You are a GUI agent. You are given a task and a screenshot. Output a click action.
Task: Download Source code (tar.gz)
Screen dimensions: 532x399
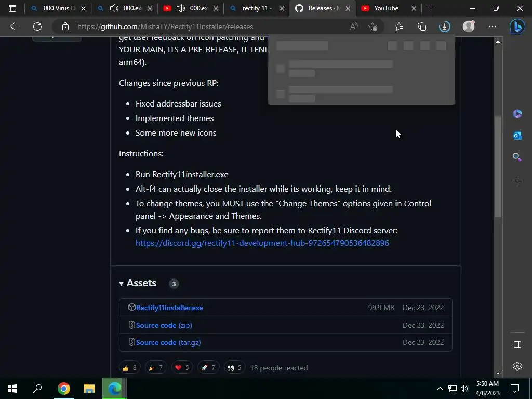(168, 343)
